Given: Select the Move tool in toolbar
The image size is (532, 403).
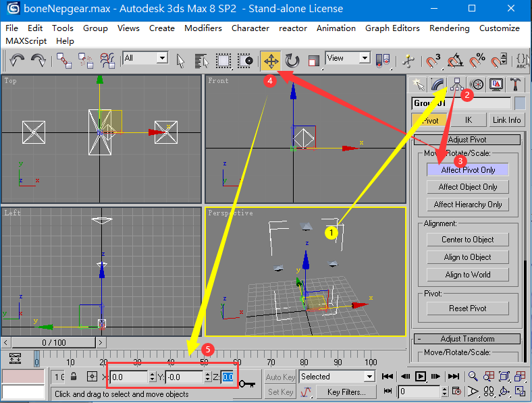Looking at the screenshot, I should tap(271, 61).
